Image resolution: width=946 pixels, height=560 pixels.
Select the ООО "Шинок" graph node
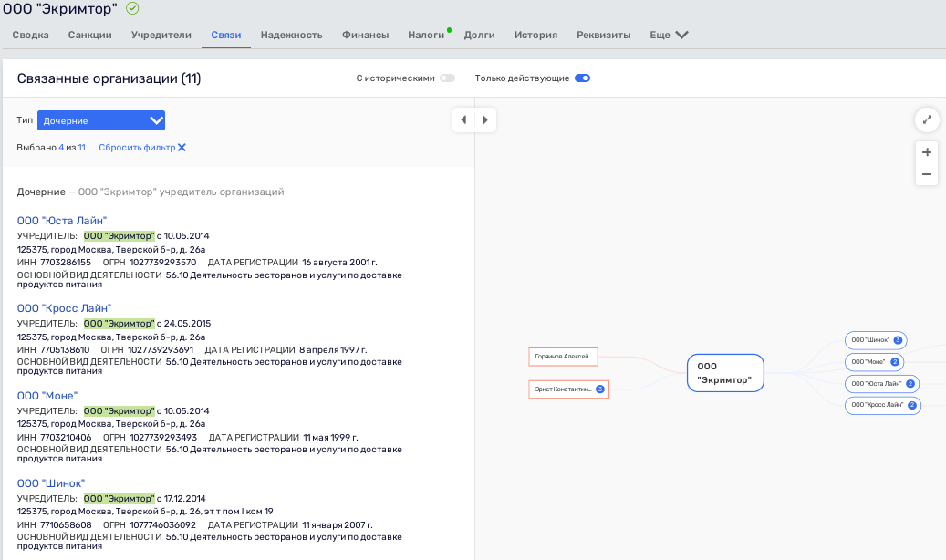pyautogui.click(x=876, y=340)
